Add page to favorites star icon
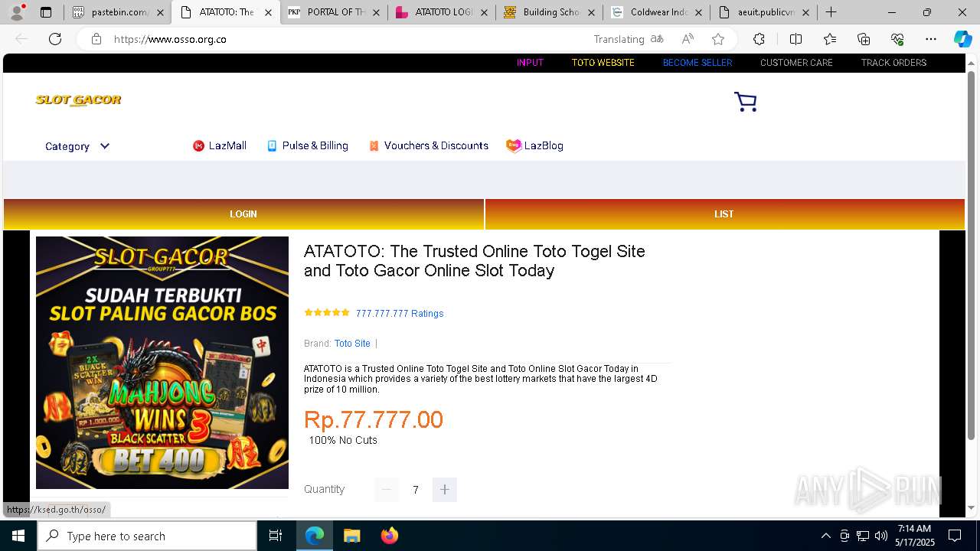The width and height of the screenshot is (980, 551). click(x=717, y=39)
